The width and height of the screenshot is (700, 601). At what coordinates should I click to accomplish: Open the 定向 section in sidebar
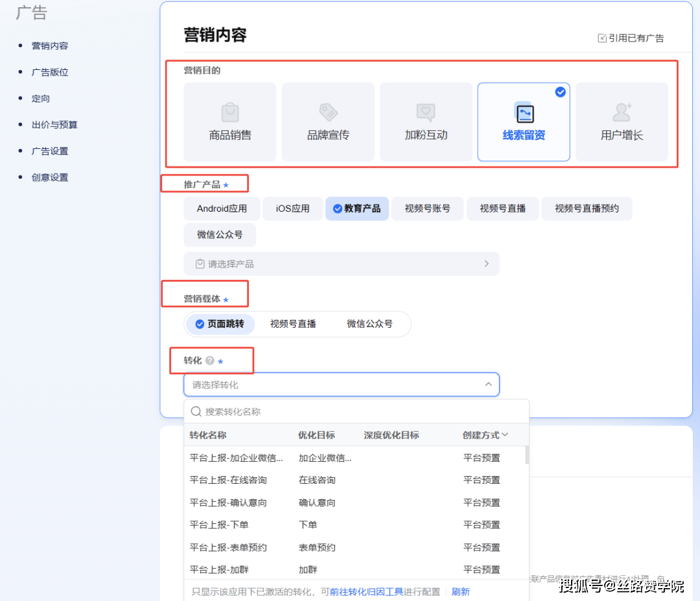[x=41, y=98]
